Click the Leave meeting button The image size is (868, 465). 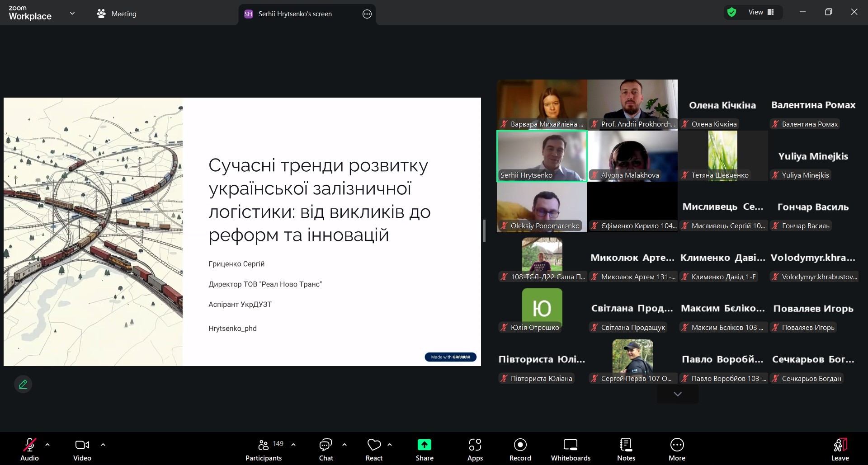[840, 449]
